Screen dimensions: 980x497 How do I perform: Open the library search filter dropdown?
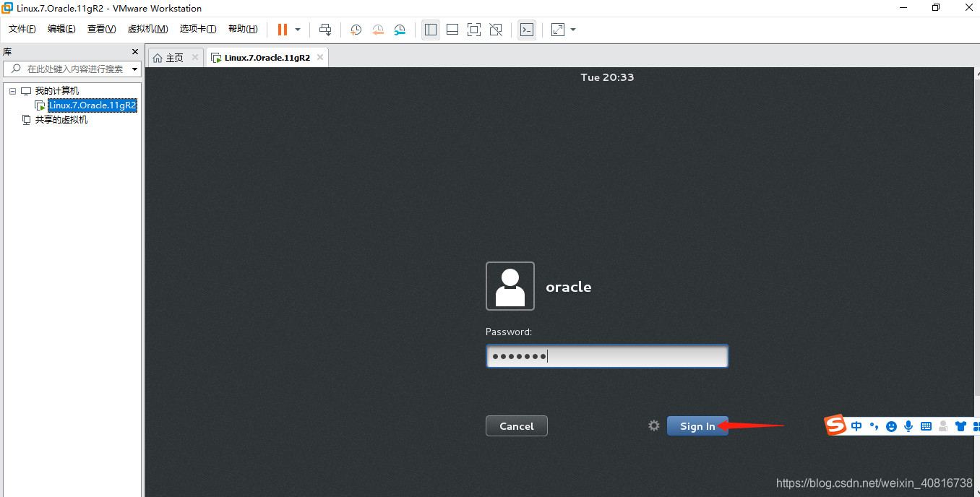click(x=135, y=69)
